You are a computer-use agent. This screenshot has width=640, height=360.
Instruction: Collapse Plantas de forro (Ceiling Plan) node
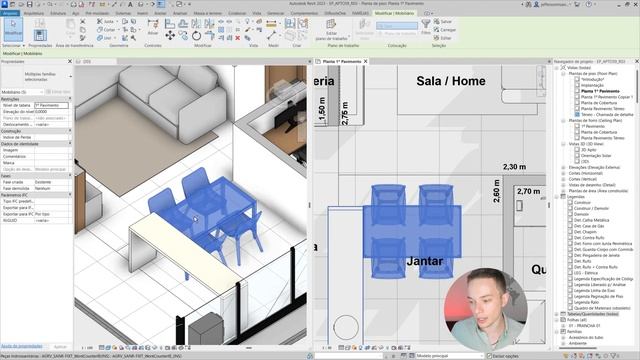pos(563,121)
